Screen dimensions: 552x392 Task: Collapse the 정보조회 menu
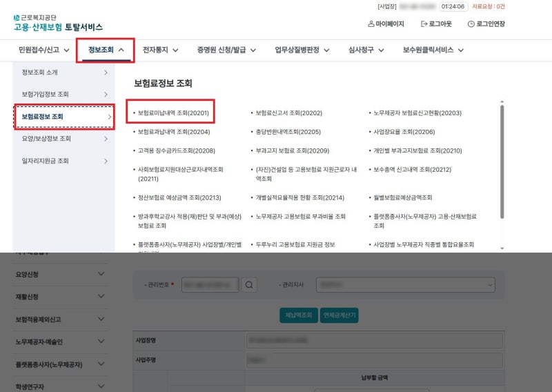[106, 50]
